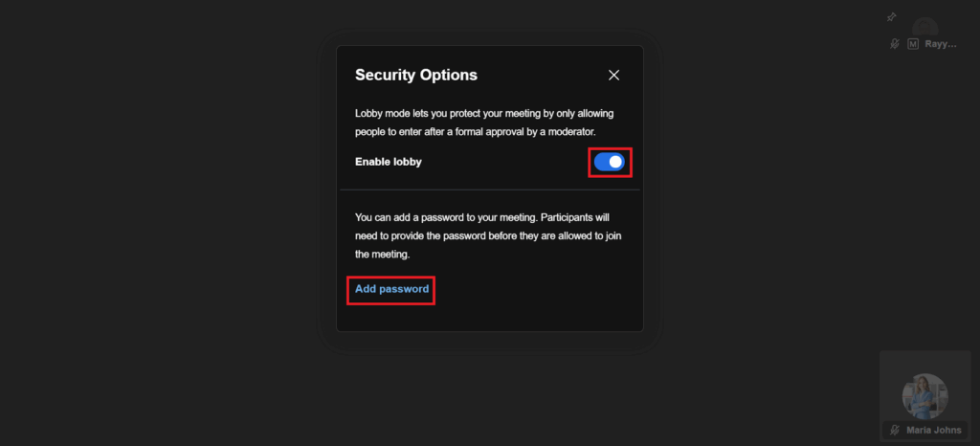Screen dimensions: 980x446
Task: Click the Add password link
Action: tap(391, 289)
